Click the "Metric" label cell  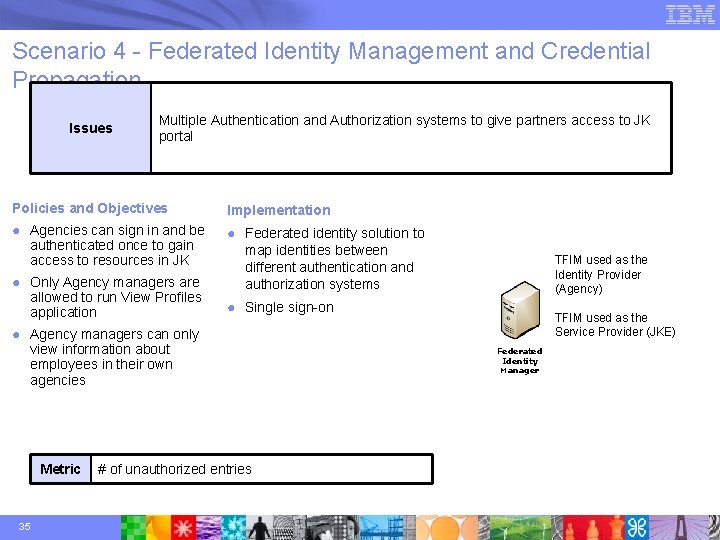pos(60,469)
